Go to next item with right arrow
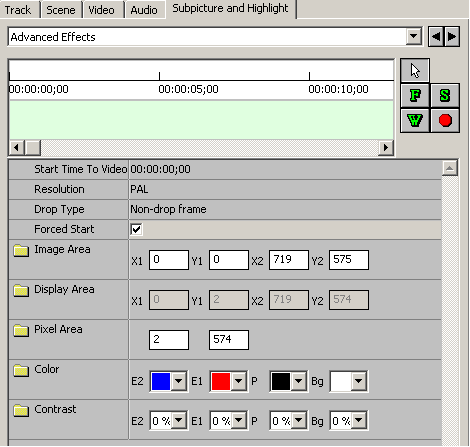 click(452, 36)
